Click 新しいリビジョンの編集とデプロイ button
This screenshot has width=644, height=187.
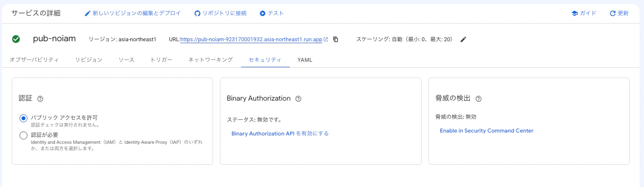click(132, 13)
